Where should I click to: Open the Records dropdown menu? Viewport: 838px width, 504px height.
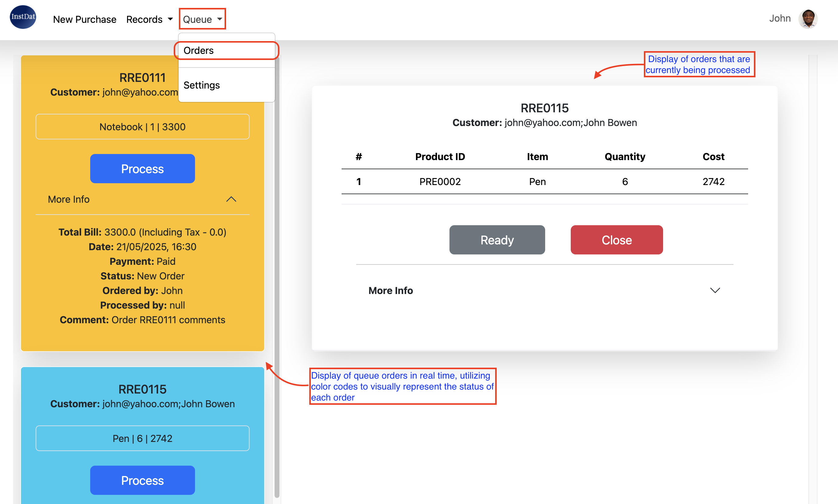coord(149,19)
